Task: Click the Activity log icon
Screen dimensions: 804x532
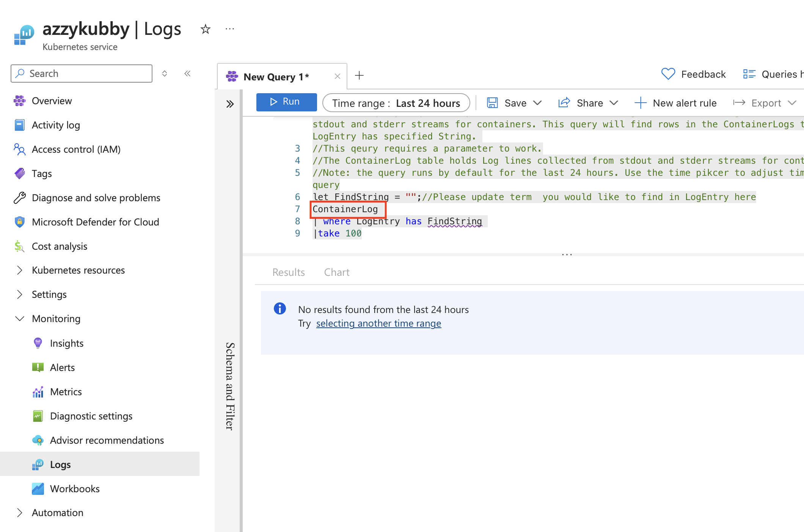Action: tap(20, 125)
